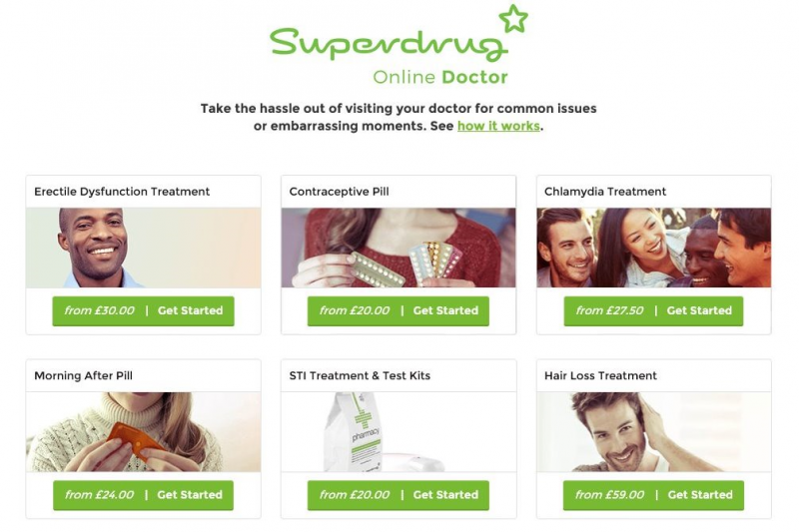This screenshot has width=799, height=532.
Task: Click Contraceptive Pill Get Started button
Action: [x=398, y=310]
